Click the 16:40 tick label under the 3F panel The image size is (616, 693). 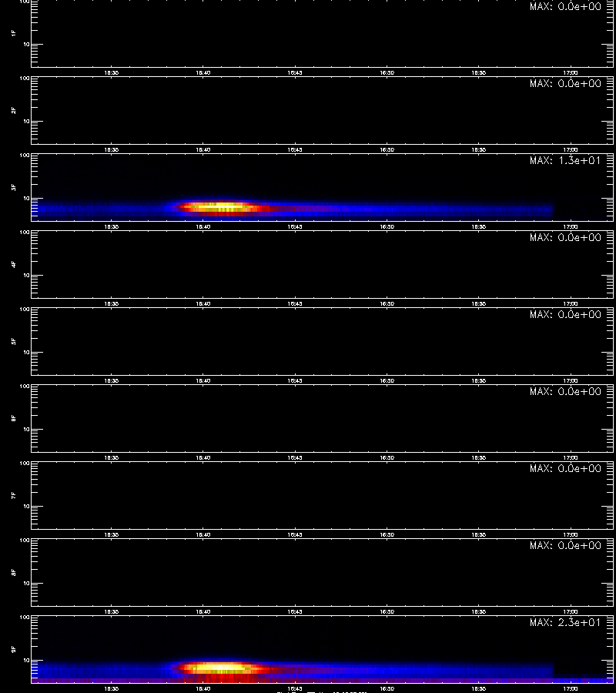(x=203, y=226)
